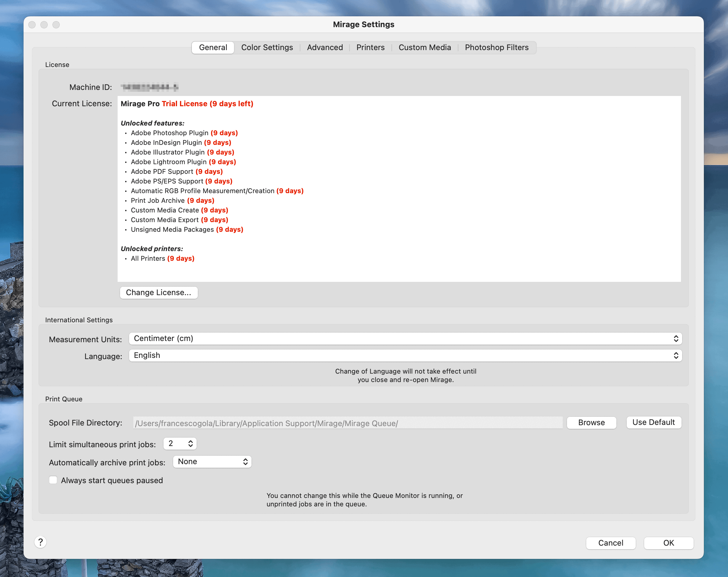Select Unsigned Media Packages feature line
The image size is (728, 577).
click(187, 229)
